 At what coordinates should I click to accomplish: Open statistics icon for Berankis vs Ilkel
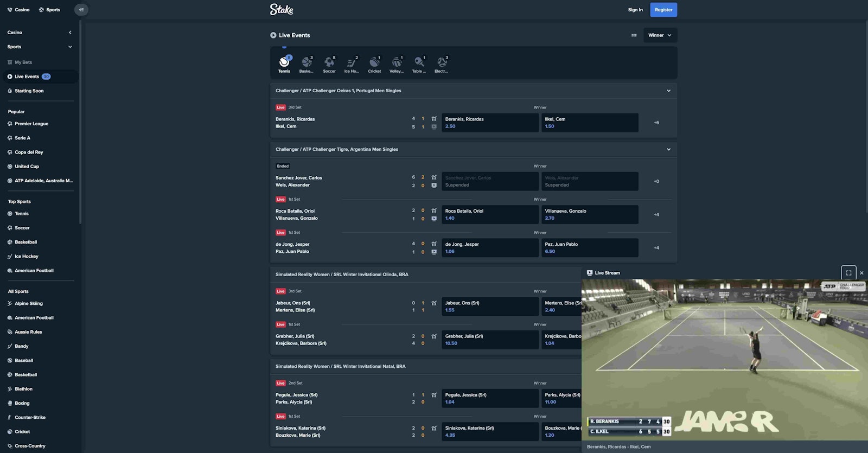434,119
